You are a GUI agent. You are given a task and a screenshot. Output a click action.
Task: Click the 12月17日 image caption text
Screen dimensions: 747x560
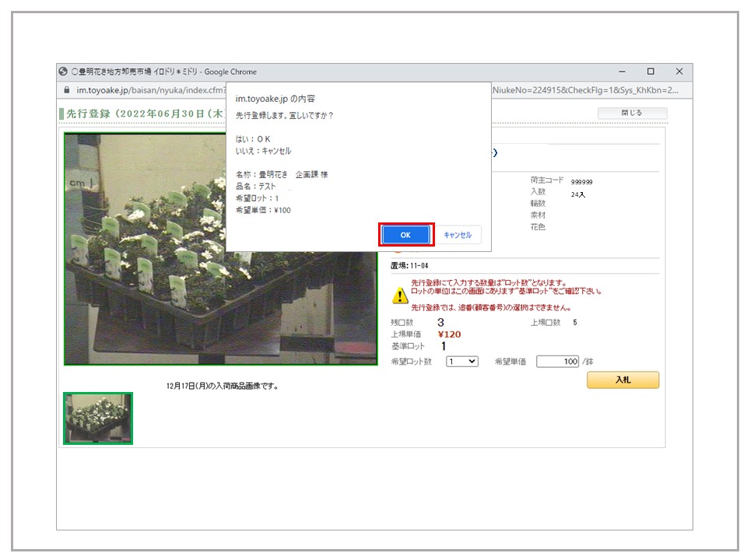point(223,386)
